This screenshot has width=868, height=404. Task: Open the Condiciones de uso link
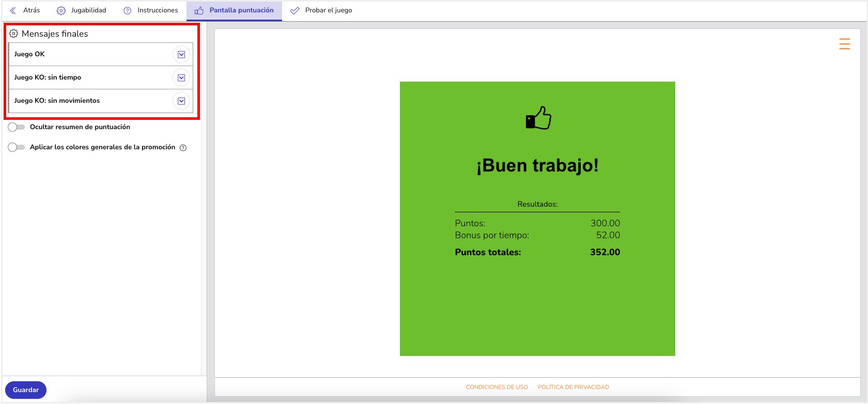point(497,387)
